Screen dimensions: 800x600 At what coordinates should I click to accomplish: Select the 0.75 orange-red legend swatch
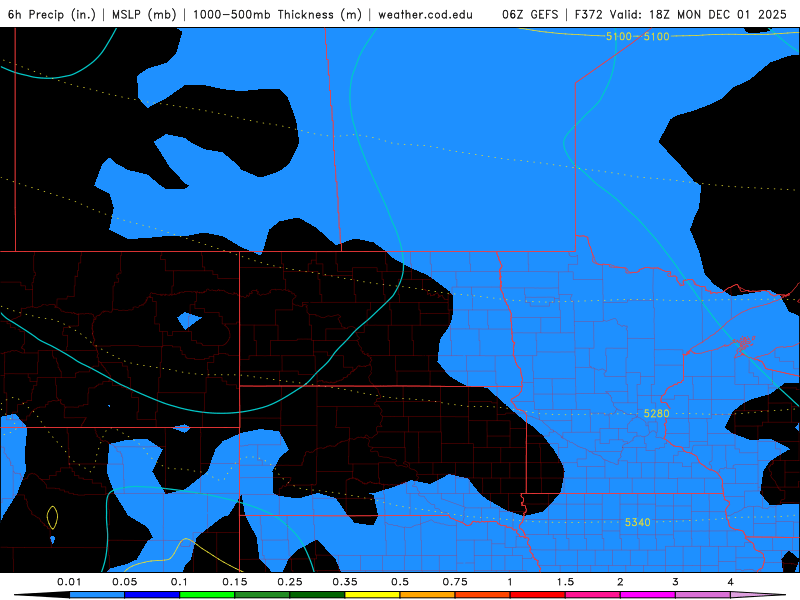pos(483,595)
